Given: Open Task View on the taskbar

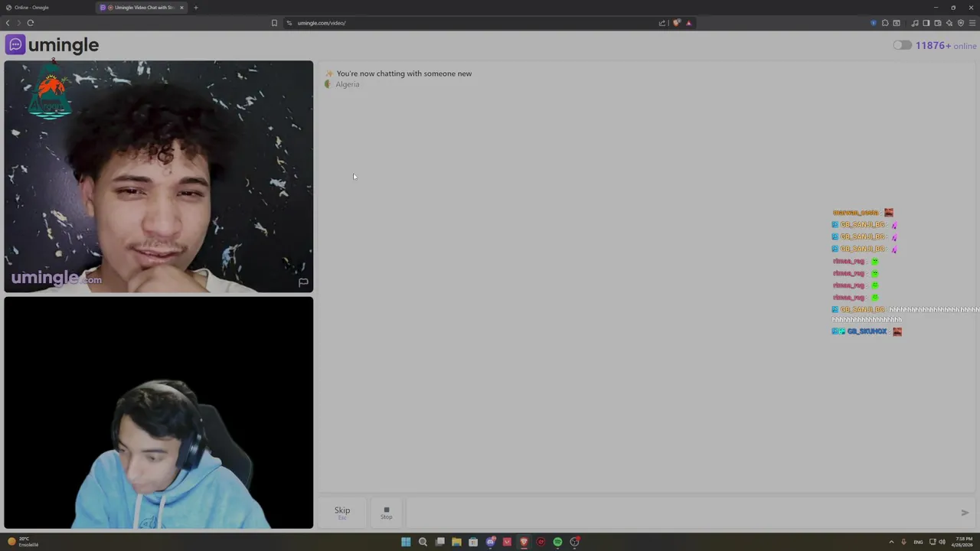Looking at the screenshot, I should pyautogui.click(x=440, y=542).
